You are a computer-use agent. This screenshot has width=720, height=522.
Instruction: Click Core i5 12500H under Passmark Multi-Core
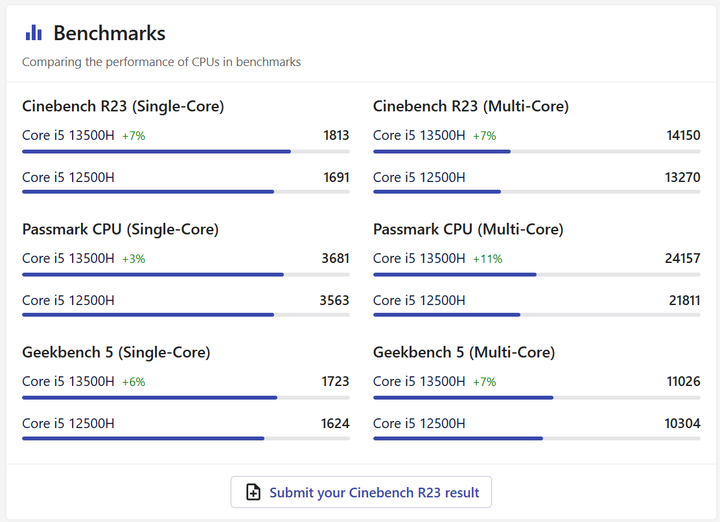click(419, 300)
